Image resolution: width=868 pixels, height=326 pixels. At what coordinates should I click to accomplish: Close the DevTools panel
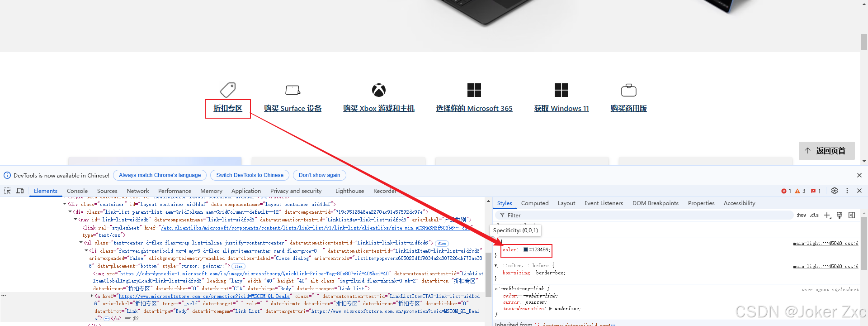coord(859,191)
